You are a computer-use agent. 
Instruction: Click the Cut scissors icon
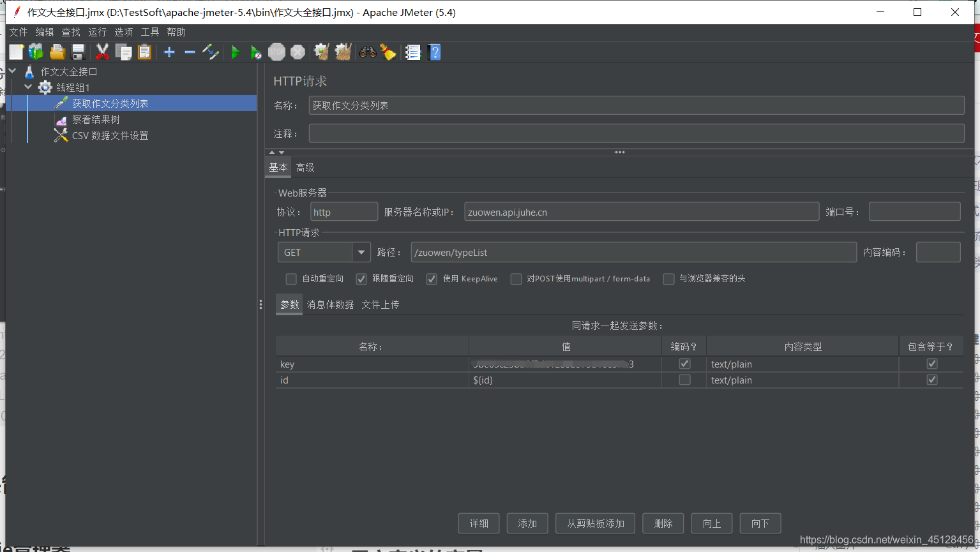tap(102, 52)
